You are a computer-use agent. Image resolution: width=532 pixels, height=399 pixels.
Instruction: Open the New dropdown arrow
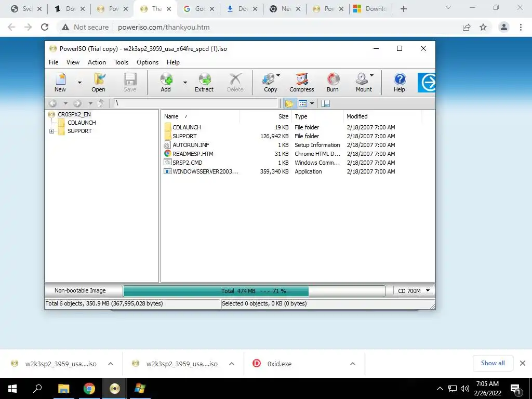coord(79,83)
